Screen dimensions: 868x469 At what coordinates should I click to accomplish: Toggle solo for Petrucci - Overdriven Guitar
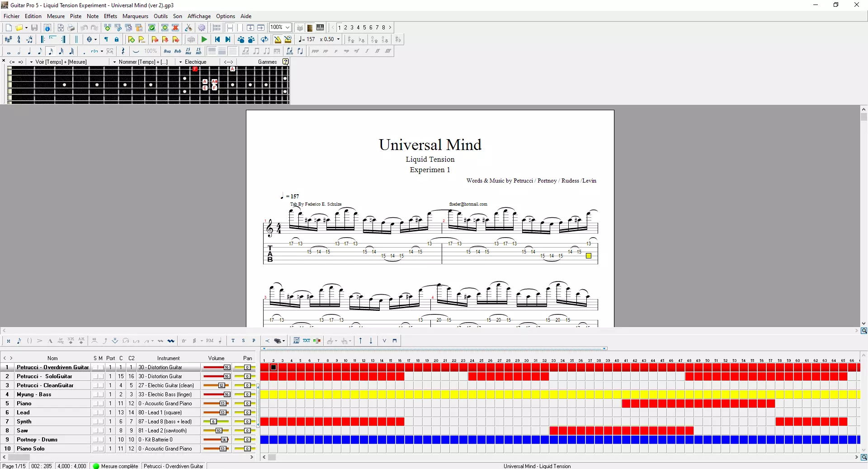coord(95,367)
